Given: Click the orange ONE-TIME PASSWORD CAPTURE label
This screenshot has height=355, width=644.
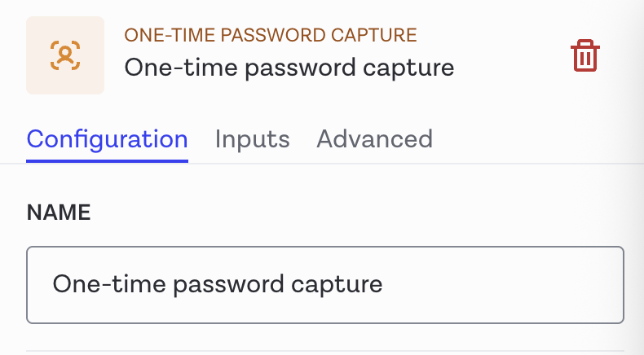Looking at the screenshot, I should pos(271,35).
